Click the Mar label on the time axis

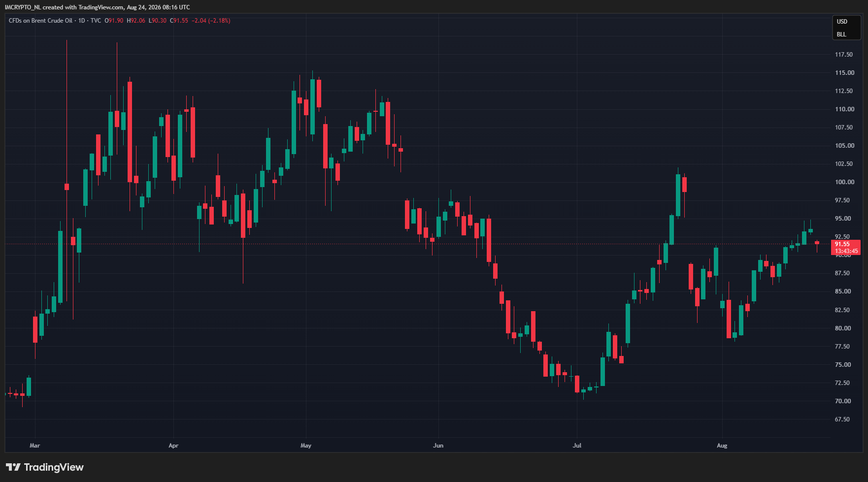click(34, 446)
